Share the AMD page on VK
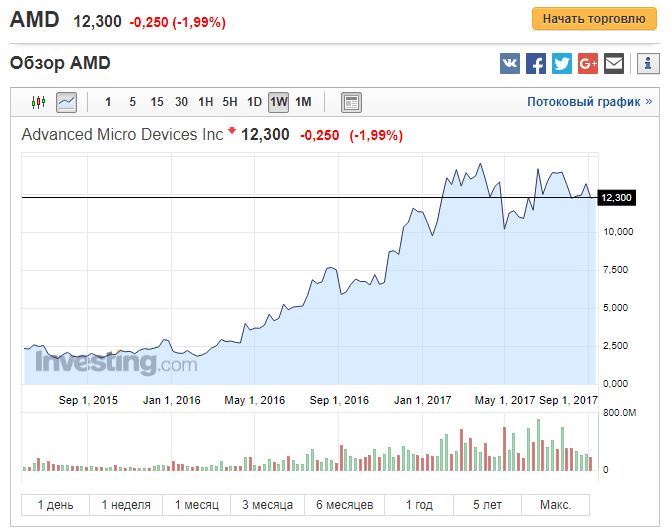 tap(510, 64)
